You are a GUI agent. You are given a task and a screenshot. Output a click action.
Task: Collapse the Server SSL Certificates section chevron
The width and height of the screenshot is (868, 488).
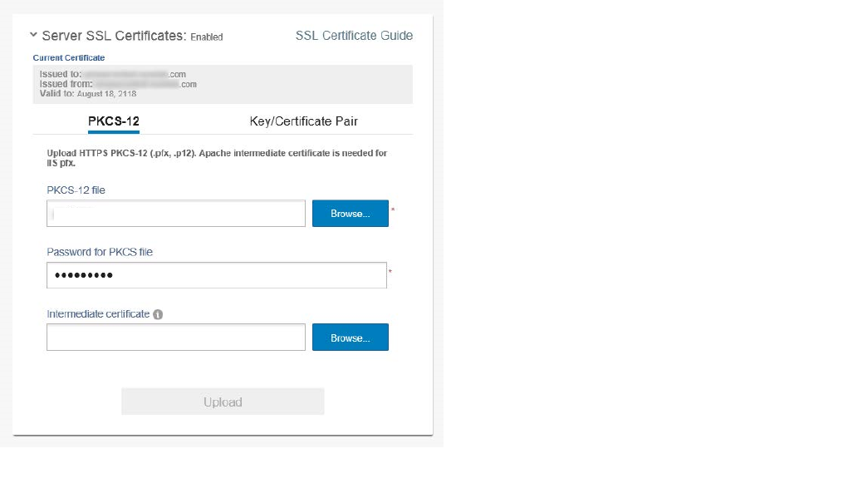point(33,35)
